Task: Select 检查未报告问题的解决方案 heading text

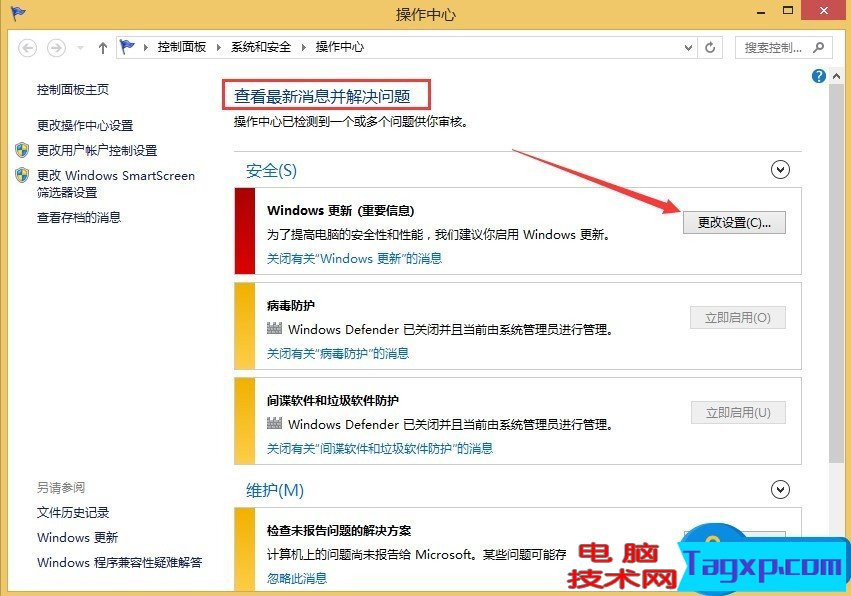Action: click(339, 530)
